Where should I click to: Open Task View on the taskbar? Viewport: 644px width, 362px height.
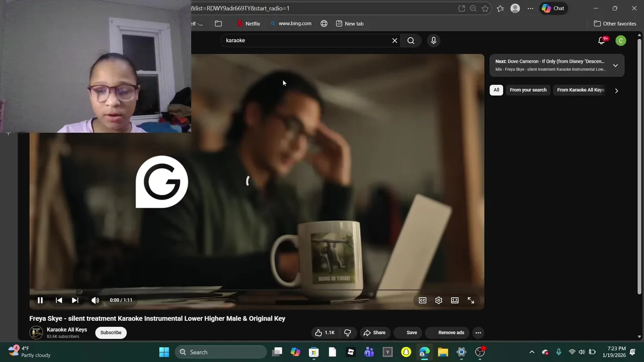tap(277, 352)
